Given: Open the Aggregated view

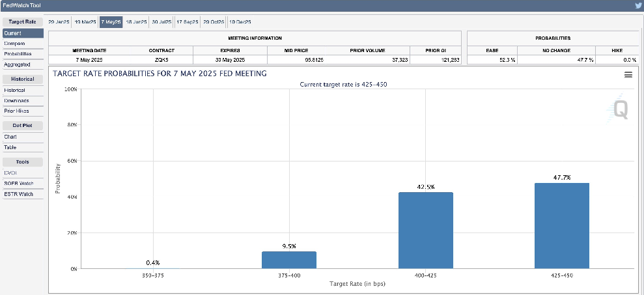Looking at the screenshot, I should click(x=18, y=64).
